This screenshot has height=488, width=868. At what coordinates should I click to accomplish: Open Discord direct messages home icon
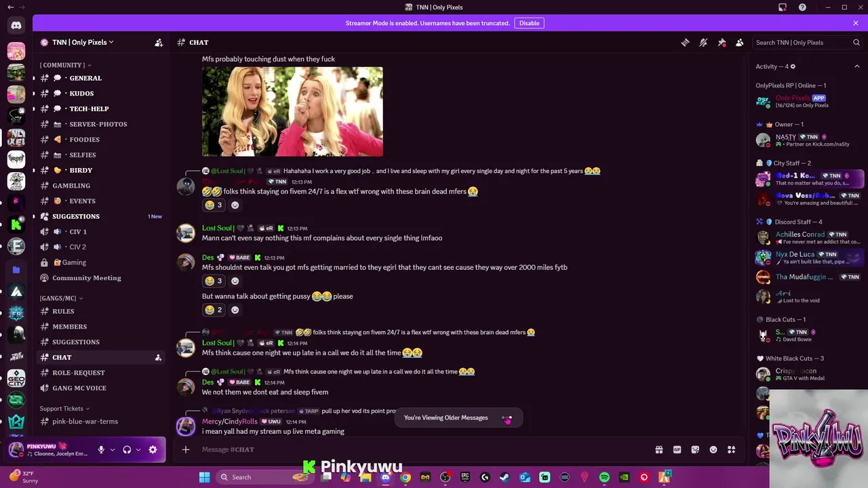coord(16,26)
